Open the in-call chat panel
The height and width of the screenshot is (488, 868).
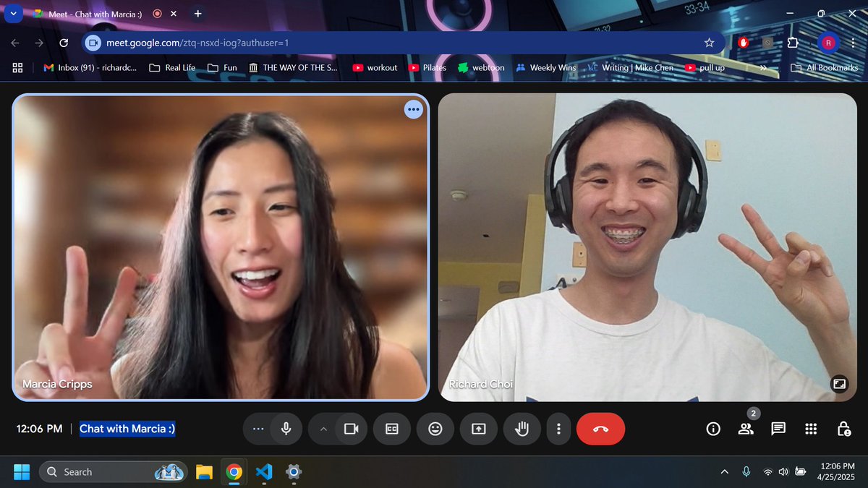[x=778, y=429]
